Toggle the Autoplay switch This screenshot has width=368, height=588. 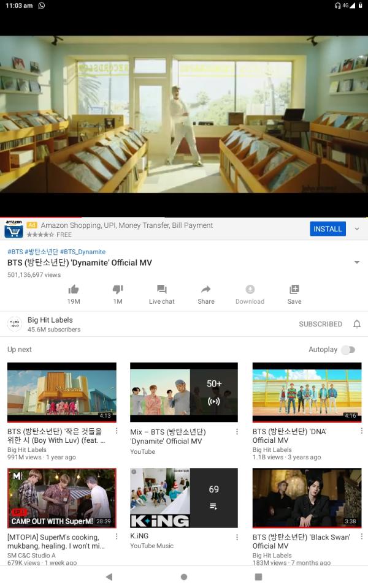348,350
